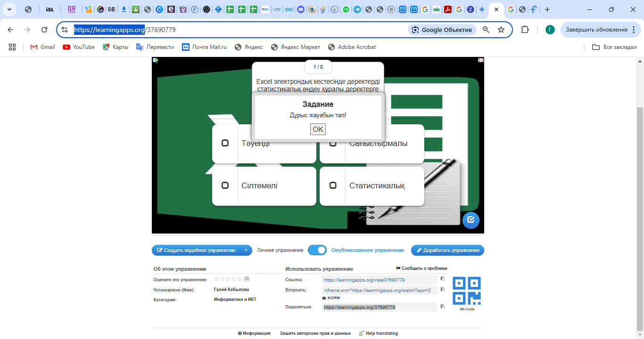Switch to the red PDF tab

pyautogui.click(x=447, y=9)
